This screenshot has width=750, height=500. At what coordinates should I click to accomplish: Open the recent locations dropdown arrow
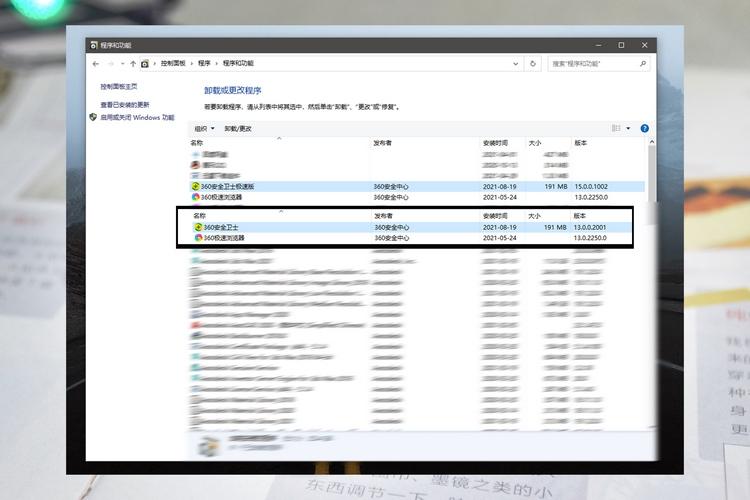point(122,64)
